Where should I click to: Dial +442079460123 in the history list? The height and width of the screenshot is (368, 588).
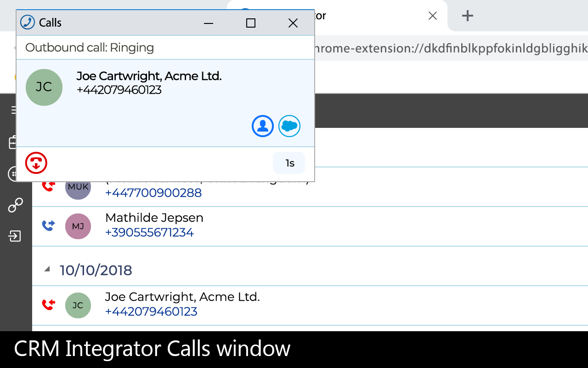click(x=151, y=311)
